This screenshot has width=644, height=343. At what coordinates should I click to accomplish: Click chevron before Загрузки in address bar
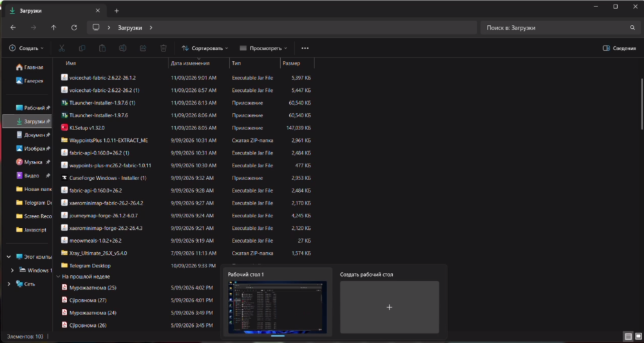109,28
